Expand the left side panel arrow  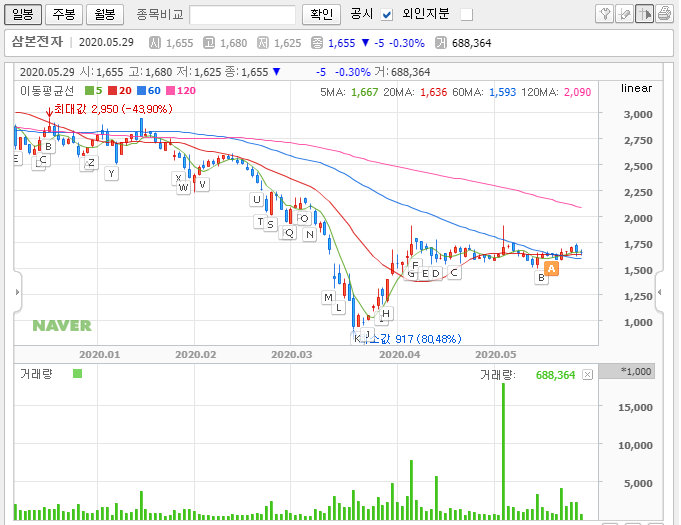click(x=17, y=292)
